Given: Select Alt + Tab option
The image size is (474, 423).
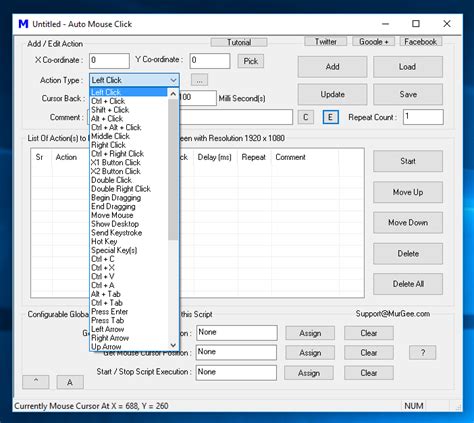Looking at the screenshot, I should coord(129,294).
